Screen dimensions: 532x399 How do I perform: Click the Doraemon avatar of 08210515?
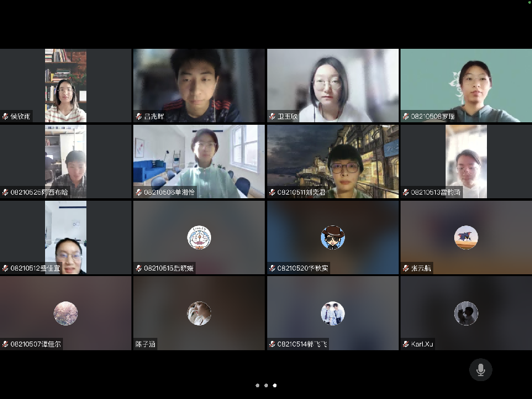(x=199, y=237)
